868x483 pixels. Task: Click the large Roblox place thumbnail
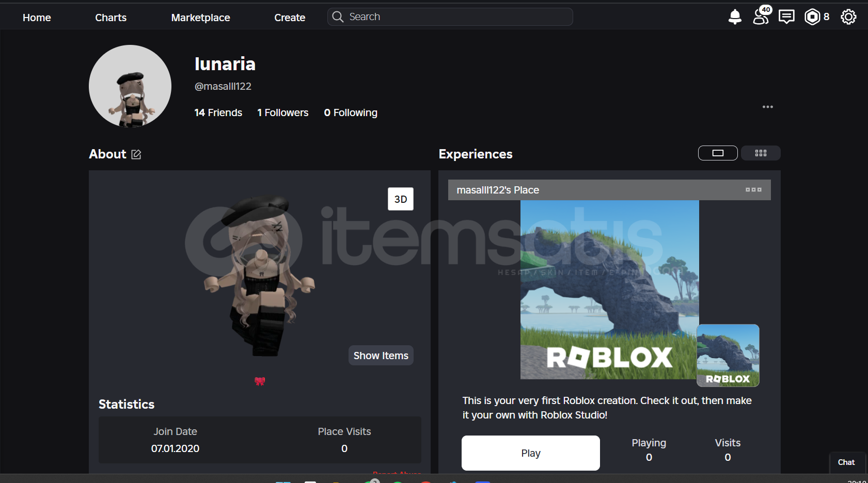[x=609, y=289]
